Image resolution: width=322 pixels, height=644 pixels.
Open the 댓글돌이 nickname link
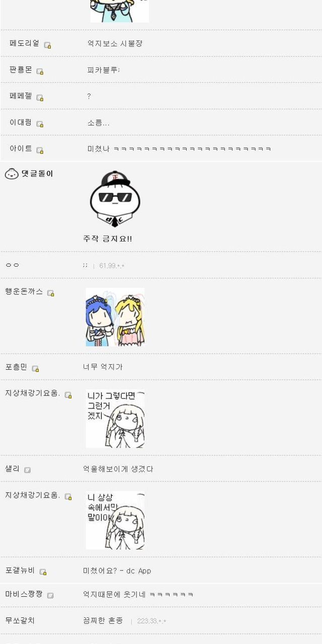click(37, 174)
